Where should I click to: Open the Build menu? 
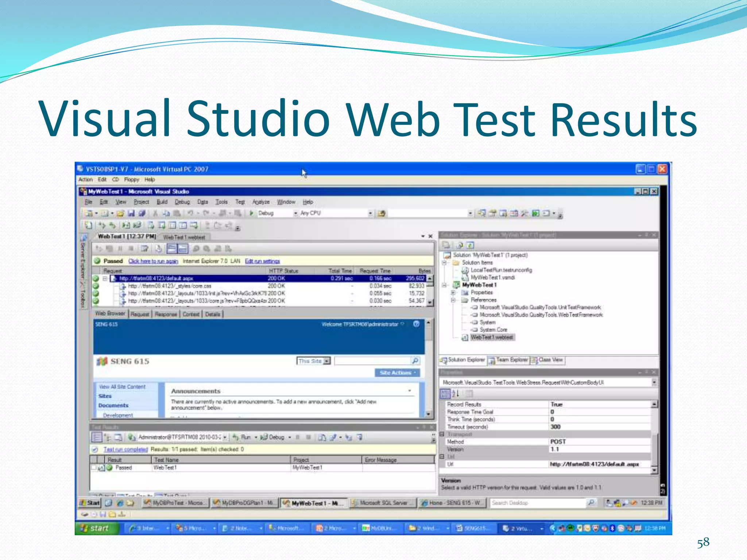point(162,202)
